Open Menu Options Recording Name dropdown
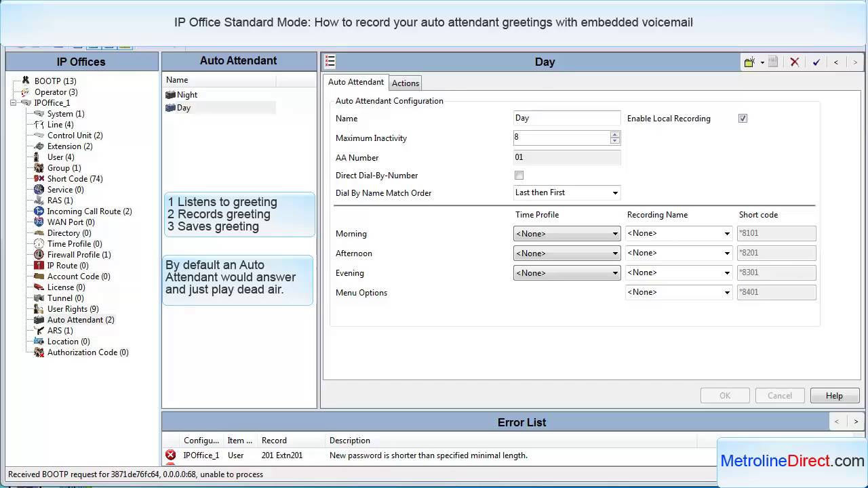868x488 pixels. [x=727, y=293]
